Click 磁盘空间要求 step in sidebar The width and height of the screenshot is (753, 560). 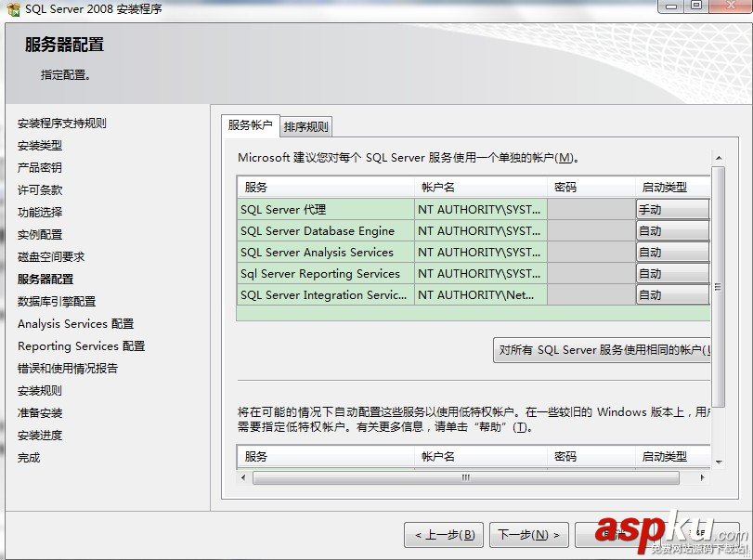(x=51, y=257)
